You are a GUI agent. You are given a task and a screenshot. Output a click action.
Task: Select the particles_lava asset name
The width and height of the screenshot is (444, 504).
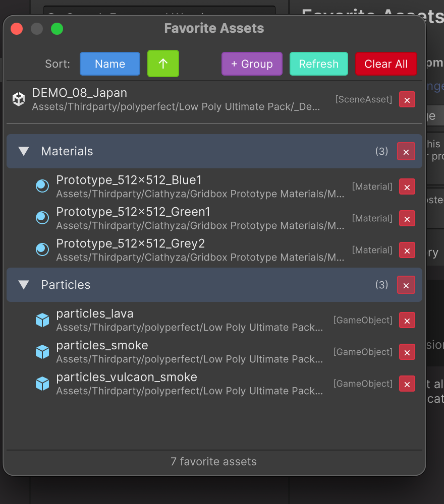[x=94, y=313]
